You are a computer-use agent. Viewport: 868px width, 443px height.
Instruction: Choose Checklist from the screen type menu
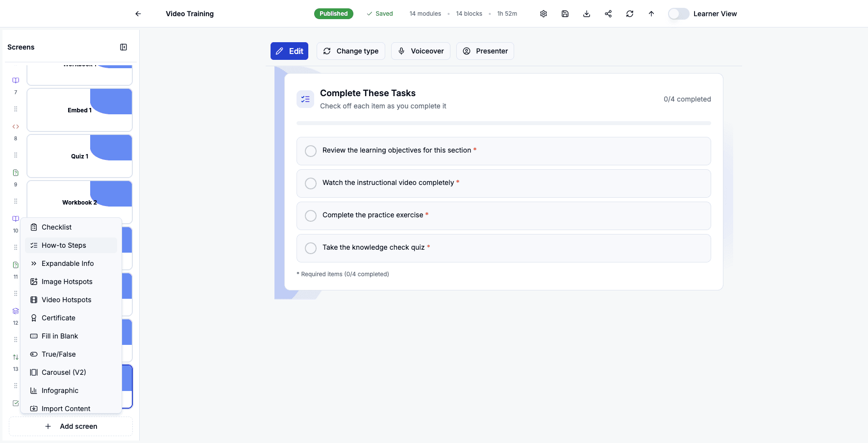pyautogui.click(x=71, y=227)
